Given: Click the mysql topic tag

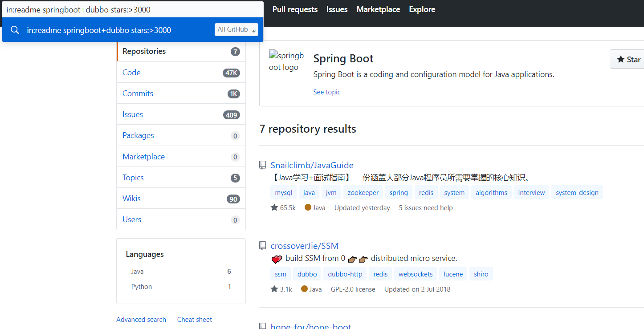Looking at the screenshot, I should click(284, 193).
